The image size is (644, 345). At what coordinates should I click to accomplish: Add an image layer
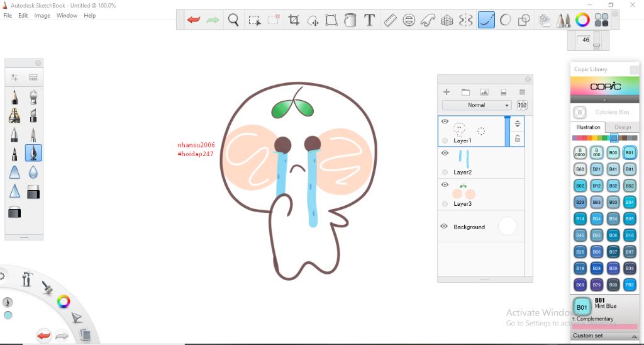tap(484, 92)
